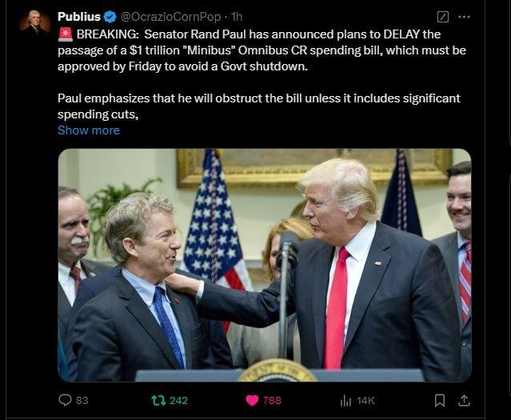Screen dimensions: 511x420
Task: Click the 242 reposts count
Action: [178, 401]
